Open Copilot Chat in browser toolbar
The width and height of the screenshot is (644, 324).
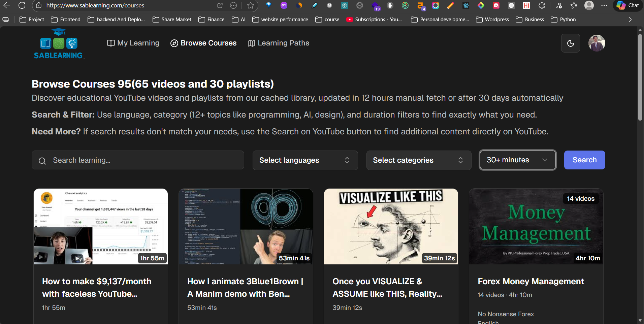[628, 5]
